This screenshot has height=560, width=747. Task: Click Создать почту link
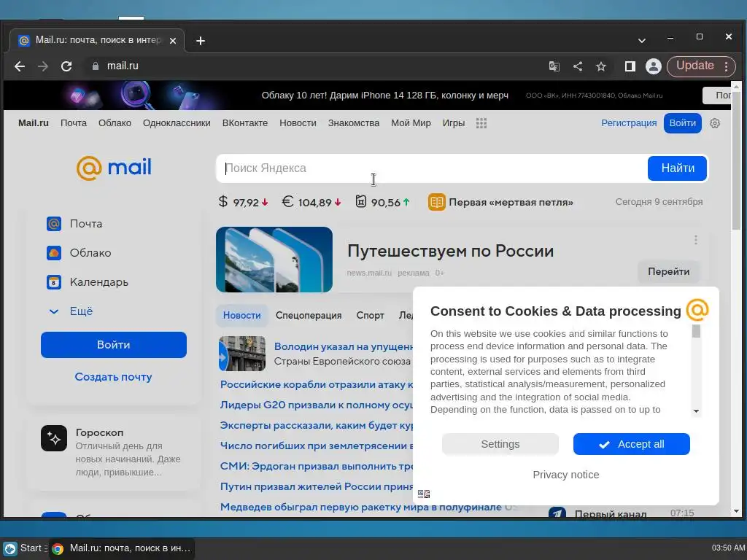[113, 377]
